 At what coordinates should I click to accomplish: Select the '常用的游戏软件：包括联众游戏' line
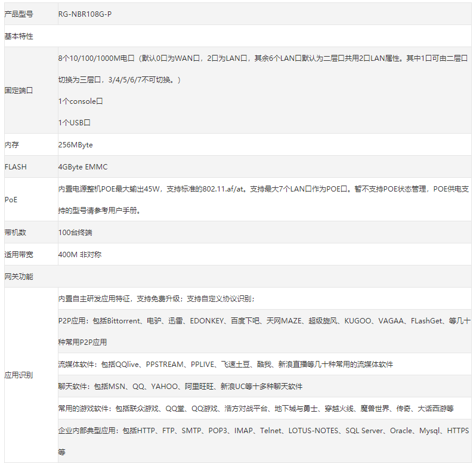pos(256,409)
